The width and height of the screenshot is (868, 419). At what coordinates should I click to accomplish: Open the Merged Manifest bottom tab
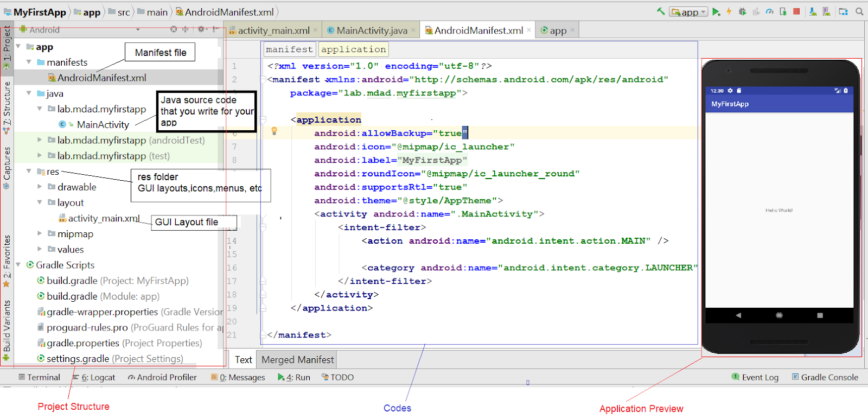pyautogui.click(x=297, y=360)
